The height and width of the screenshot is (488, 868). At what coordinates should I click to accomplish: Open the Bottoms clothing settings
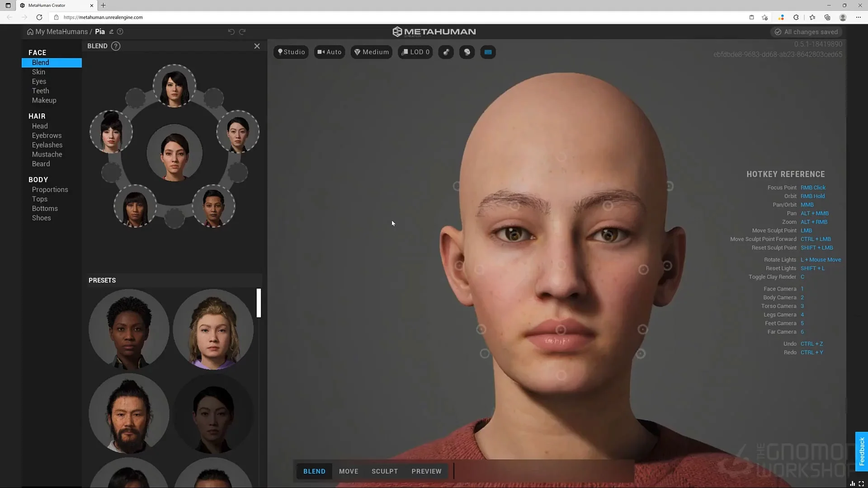click(x=45, y=209)
